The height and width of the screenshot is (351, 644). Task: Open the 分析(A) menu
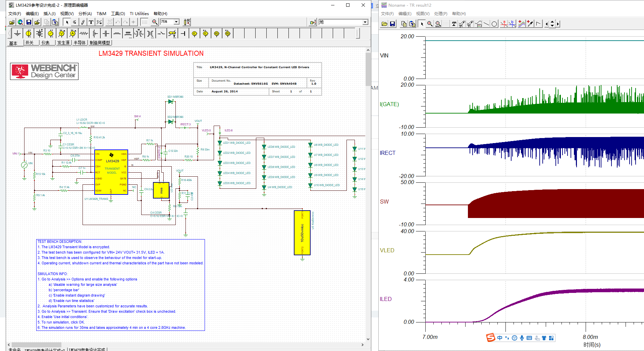[85, 14]
